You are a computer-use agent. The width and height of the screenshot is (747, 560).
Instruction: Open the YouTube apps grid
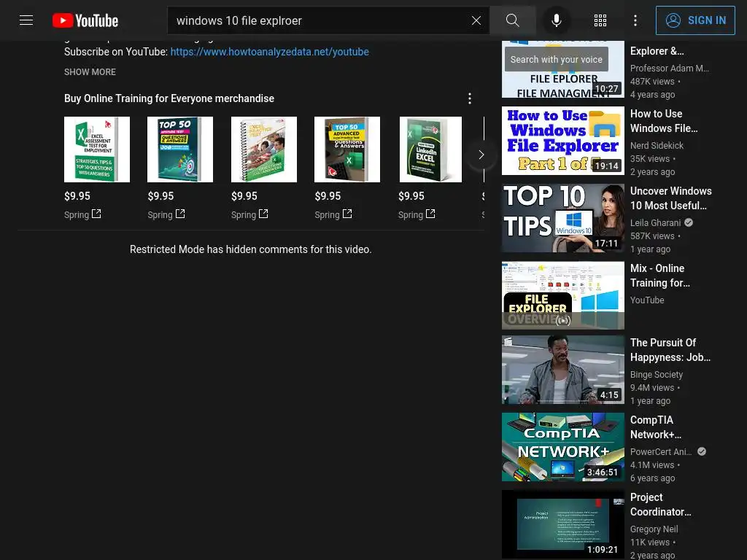[600, 20]
